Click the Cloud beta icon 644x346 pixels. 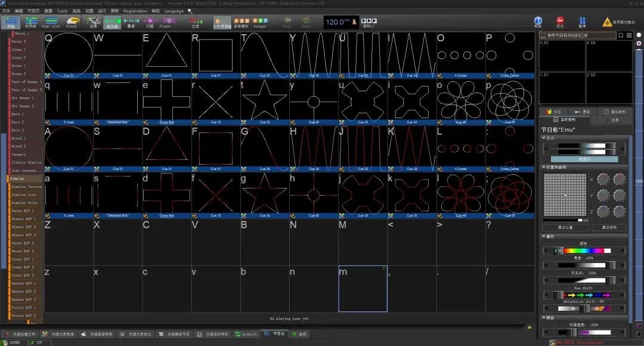(72, 22)
